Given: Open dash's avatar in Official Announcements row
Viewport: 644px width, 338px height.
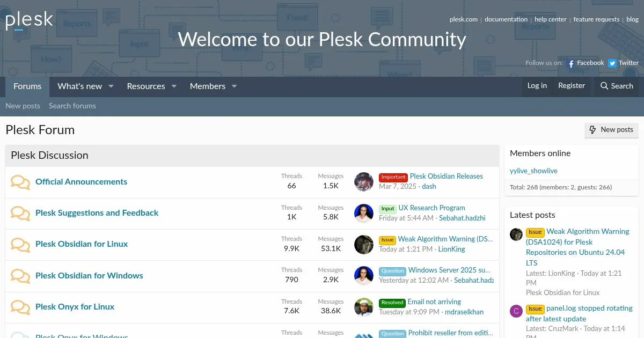Looking at the screenshot, I should click(x=364, y=182).
